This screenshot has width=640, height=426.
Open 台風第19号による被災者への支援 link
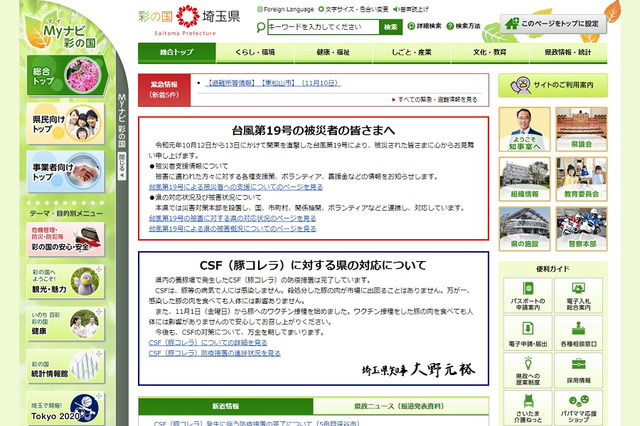click(x=236, y=187)
